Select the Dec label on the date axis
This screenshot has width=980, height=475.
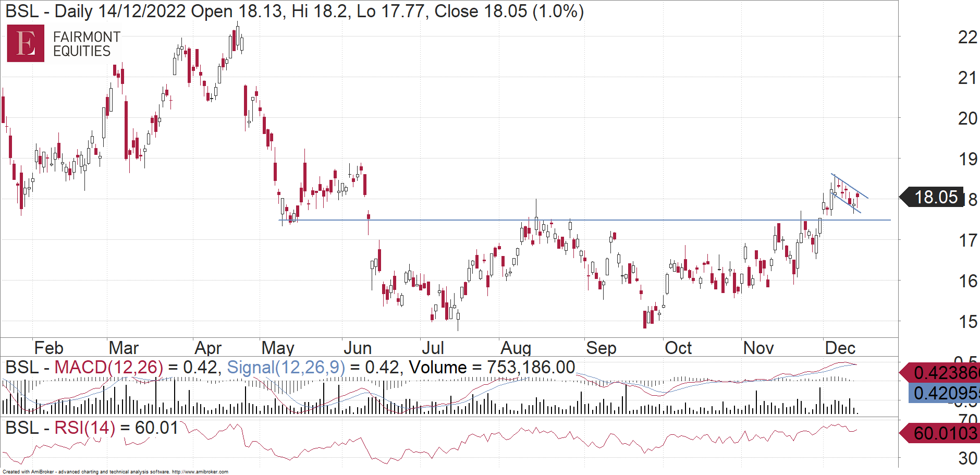click(841, 347)
